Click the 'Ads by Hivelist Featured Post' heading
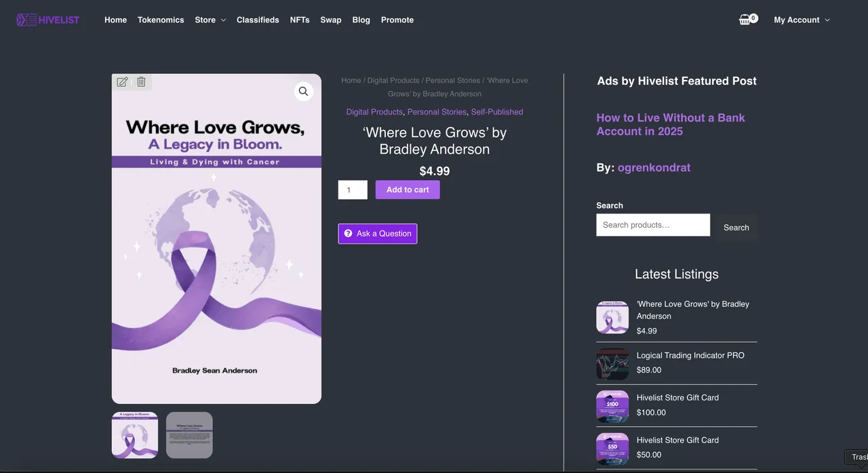The width and height of the screenshot is (868, 473). tap(677, 81)
